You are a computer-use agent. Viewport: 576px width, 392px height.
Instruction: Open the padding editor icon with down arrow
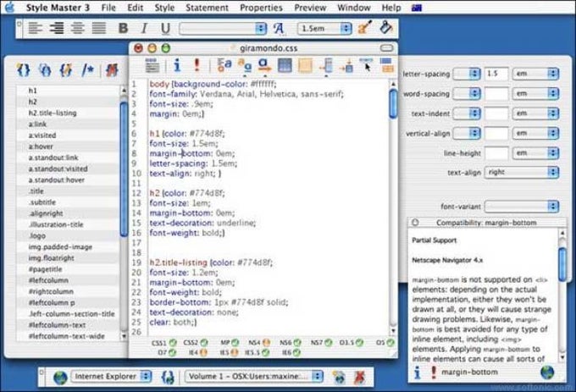346,66
